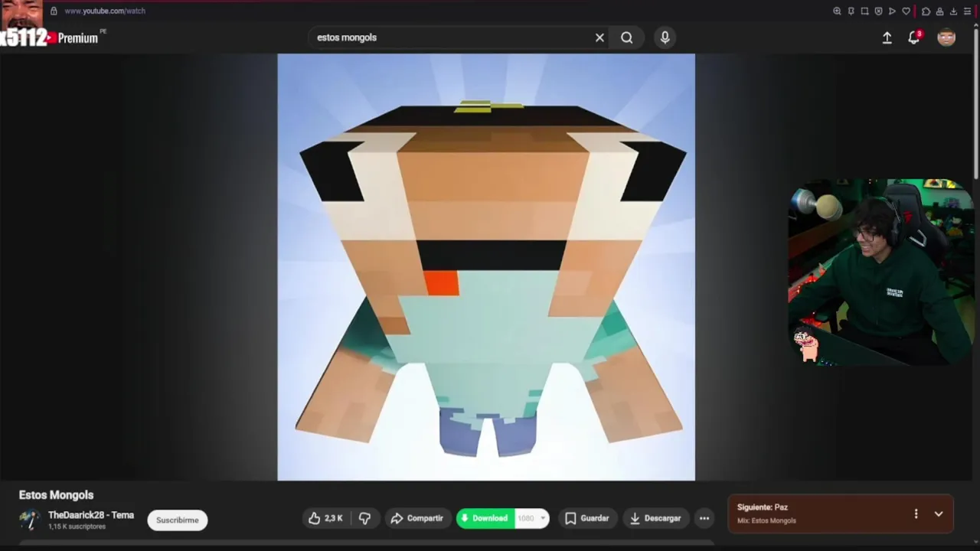The image size is (980, 551).
Task: Click the YouTube Premium logo
Action: tap(73, 38)
